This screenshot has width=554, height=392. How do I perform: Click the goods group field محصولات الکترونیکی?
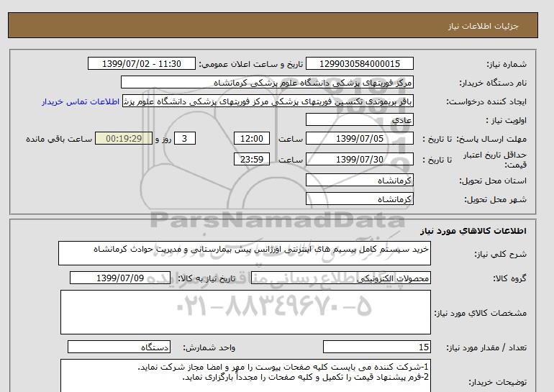(x=340, y=278)
